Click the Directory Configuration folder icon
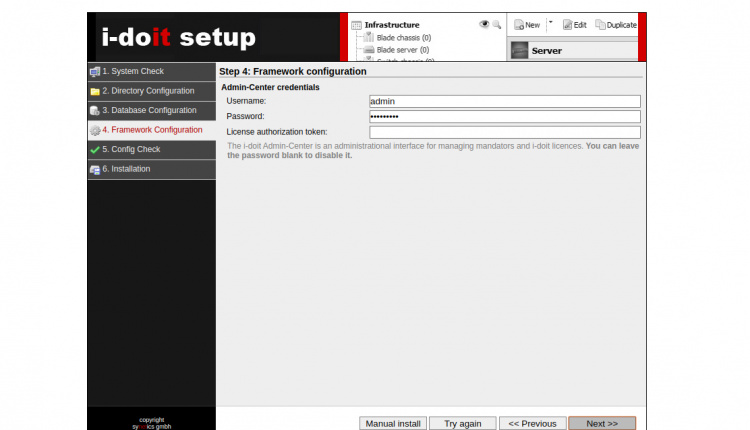This screenshot has width=750, height=430. (x=95, y=91)
